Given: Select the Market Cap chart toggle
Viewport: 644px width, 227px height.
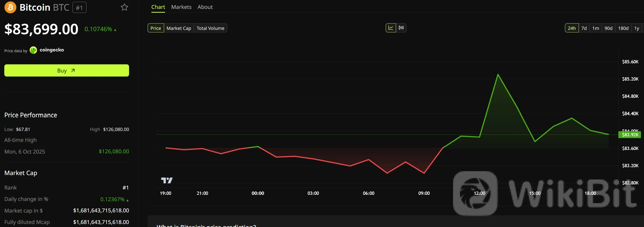Looking at the screenshot, I should (x=179, y=28).
